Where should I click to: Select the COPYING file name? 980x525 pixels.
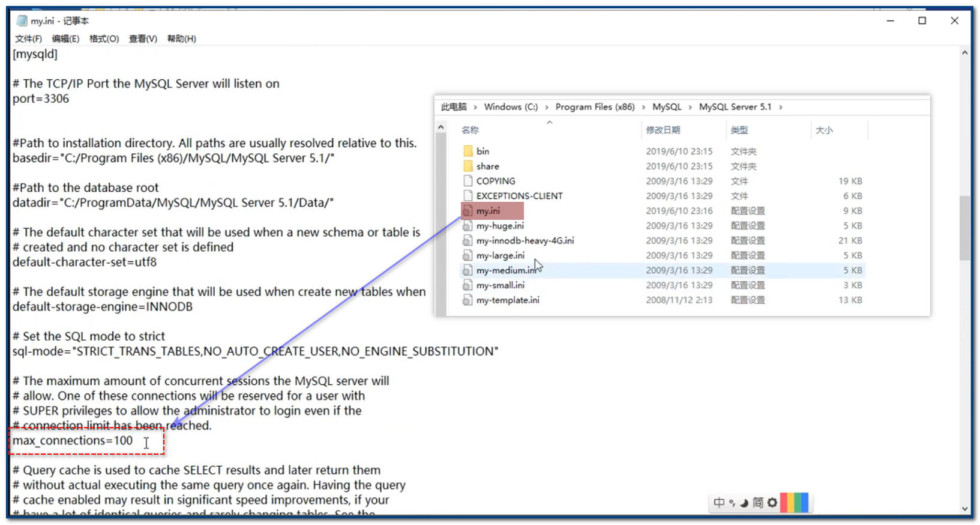pyautogui.click(x=496, y=181)
